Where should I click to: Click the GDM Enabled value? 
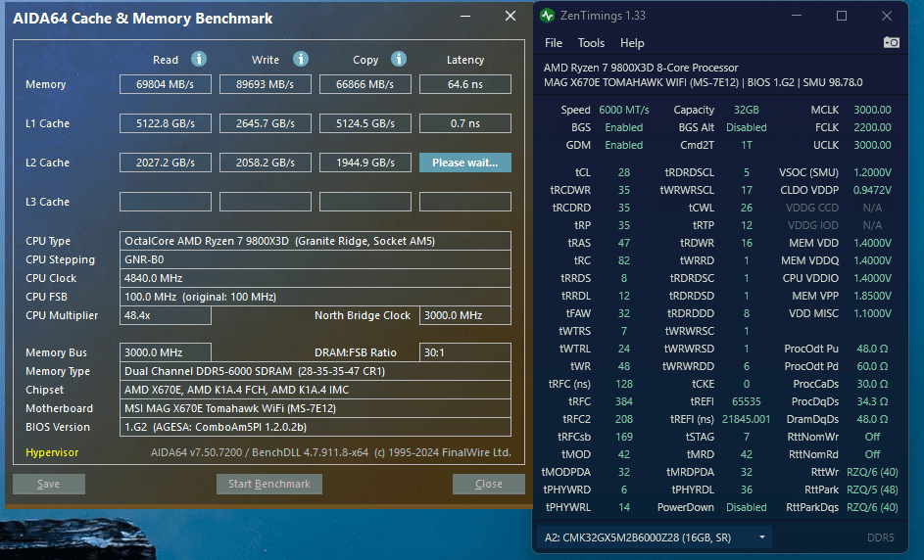pos(624,146)
